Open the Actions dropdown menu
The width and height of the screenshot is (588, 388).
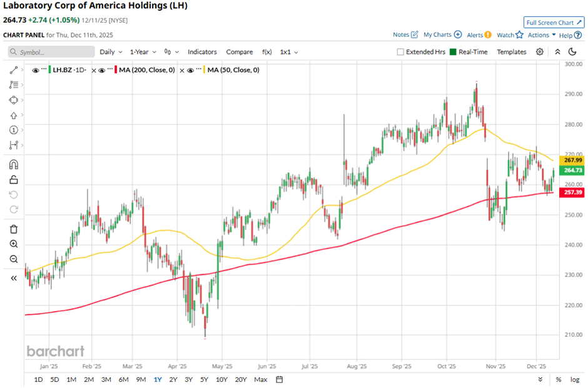pyautogui.click(x=541, y=35)
